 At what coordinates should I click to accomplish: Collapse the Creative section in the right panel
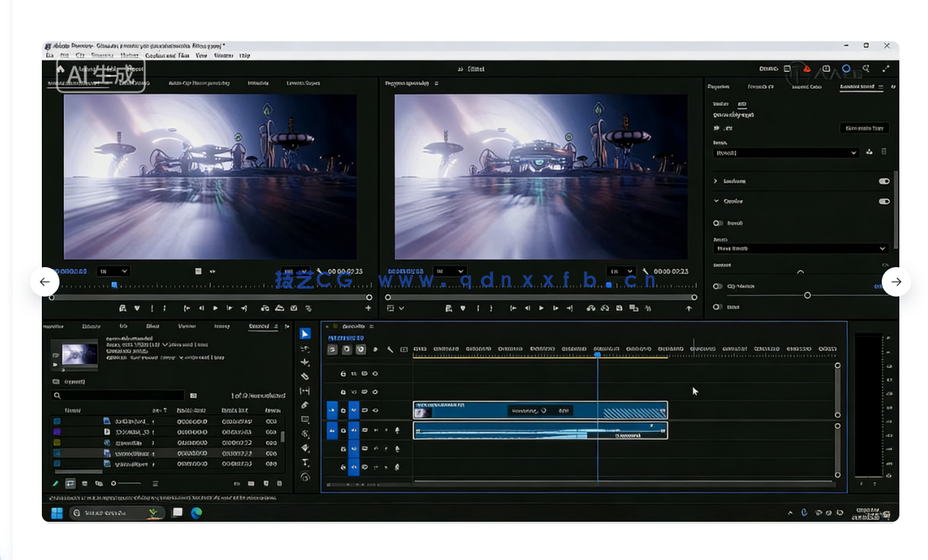click(x=717, y=201)
